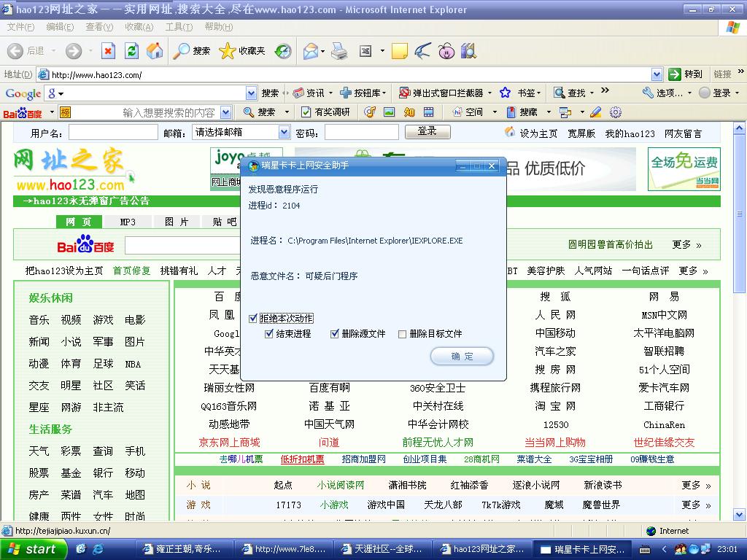Open the Mail envelope icon
Image resolution: width=747 pixels, height=560 pixels.
point(311,51)
